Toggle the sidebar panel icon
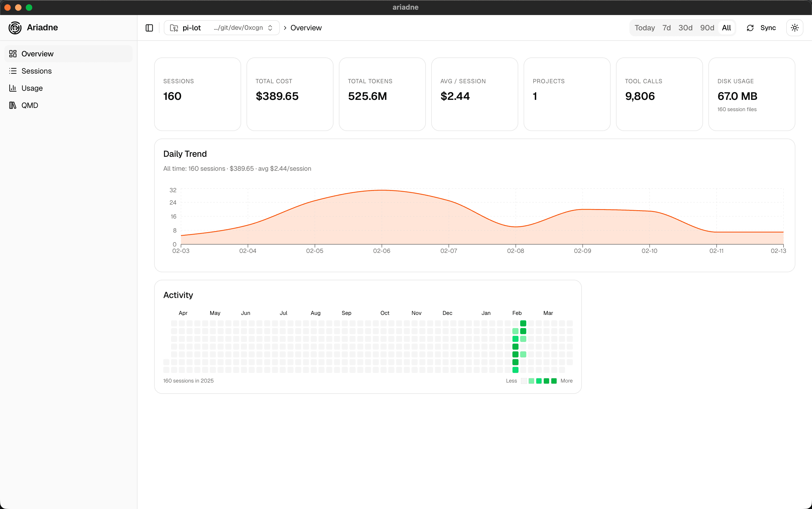Viewport: 812px width, 509px height. pos(149,28)
